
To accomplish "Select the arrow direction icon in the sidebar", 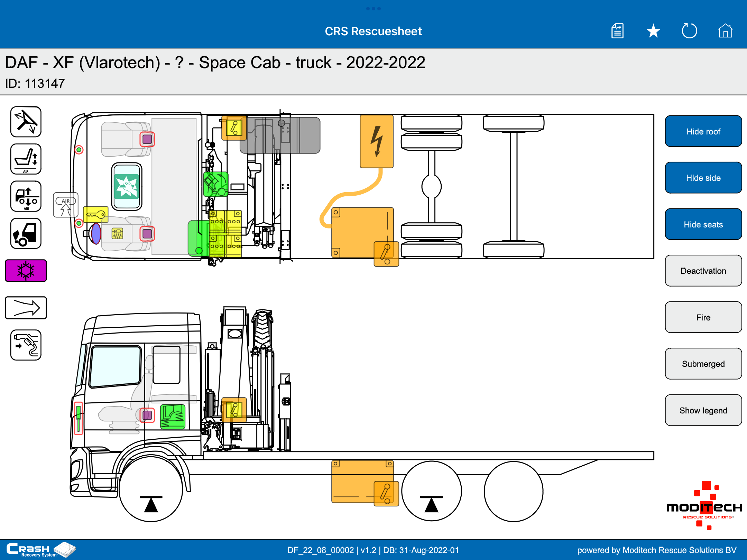I will pos(26,308).
